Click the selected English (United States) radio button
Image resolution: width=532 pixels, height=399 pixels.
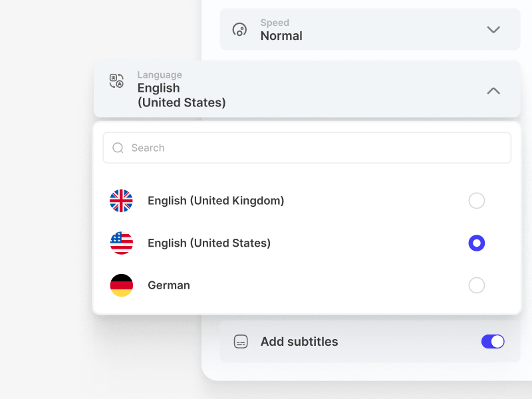point(477,243)
